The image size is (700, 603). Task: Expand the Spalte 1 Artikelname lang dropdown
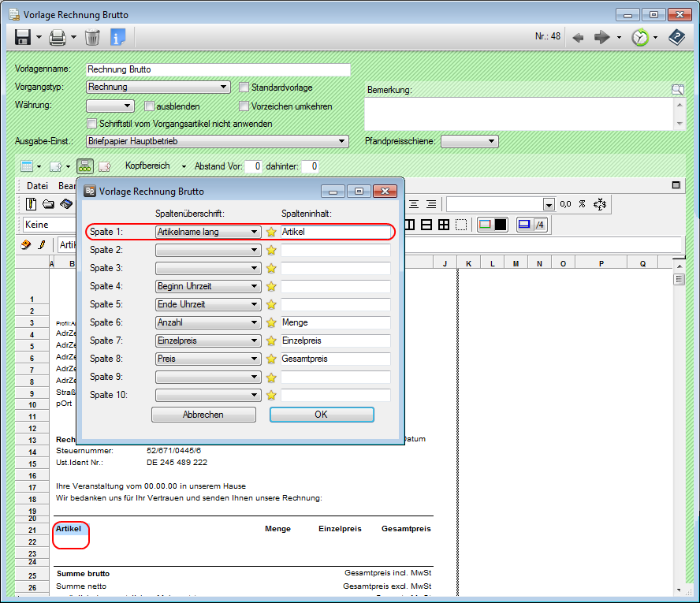pos(254,233)
